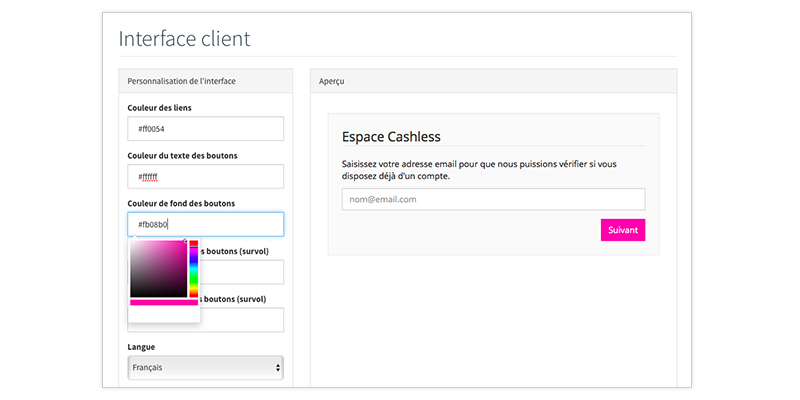Click the Espace Cashless heading

pos(391,137)
